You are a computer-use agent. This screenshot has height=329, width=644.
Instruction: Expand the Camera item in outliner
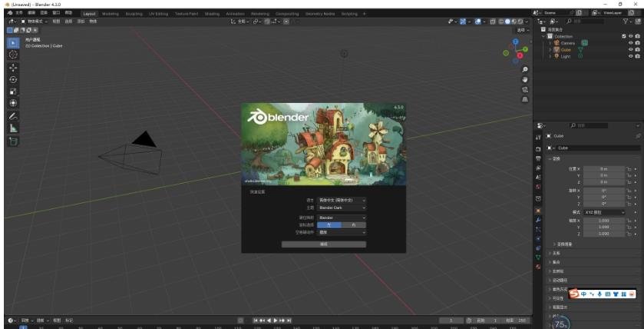coord(550,43)
